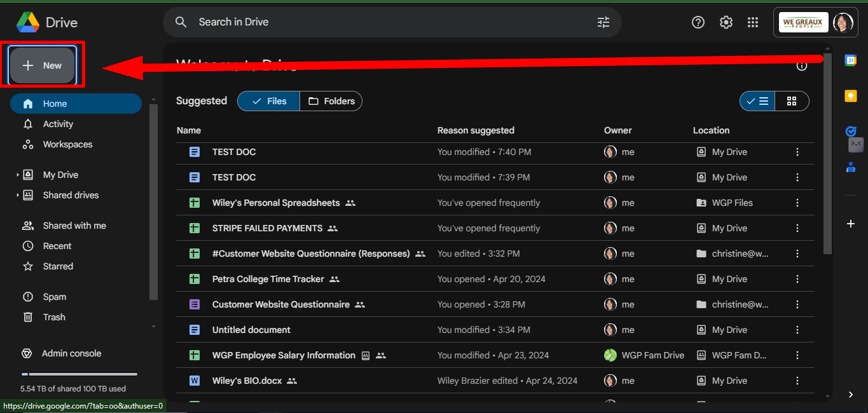Image resolution: width=868 pixels, height=413 pixels.
Task: Click the Help question mark icon
Action: pos(698,22)
